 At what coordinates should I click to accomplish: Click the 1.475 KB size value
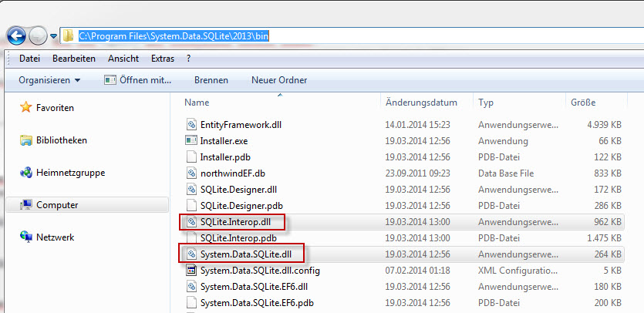point(604,237)
